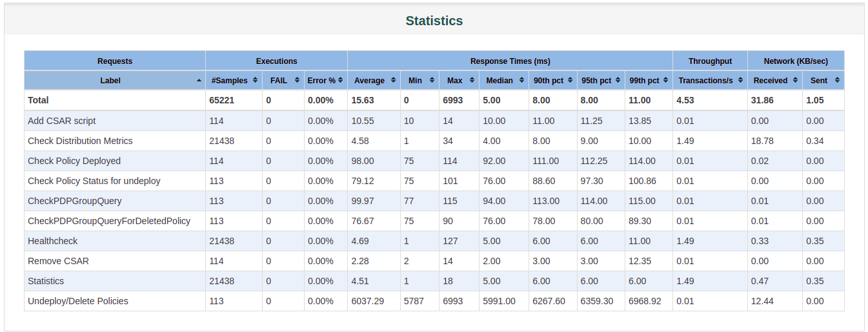Screen dimensions: 868x332
Task: Click Undeploy/Delete received value 12.44
Action: pyautogui.click(x=762, y=301)
